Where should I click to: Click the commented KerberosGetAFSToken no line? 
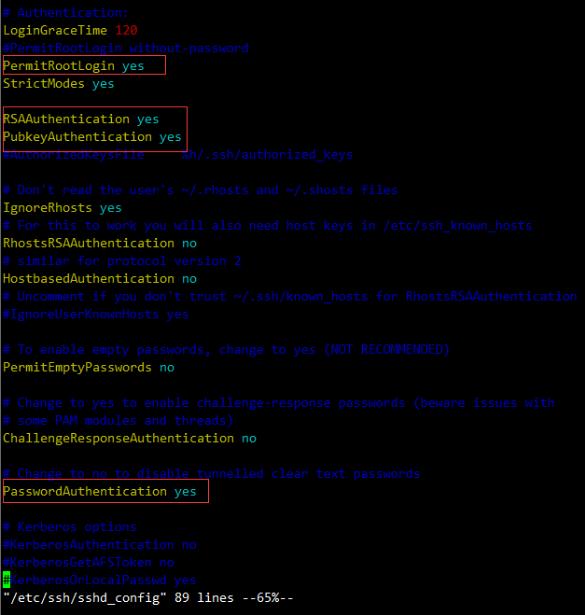(89, 562)
